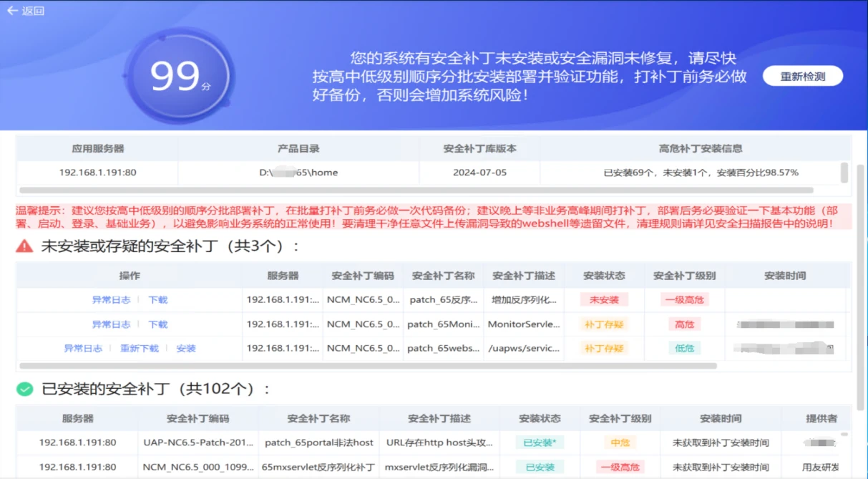Click the 一级高危 level badge in first patch row

[x=685, y=300]
